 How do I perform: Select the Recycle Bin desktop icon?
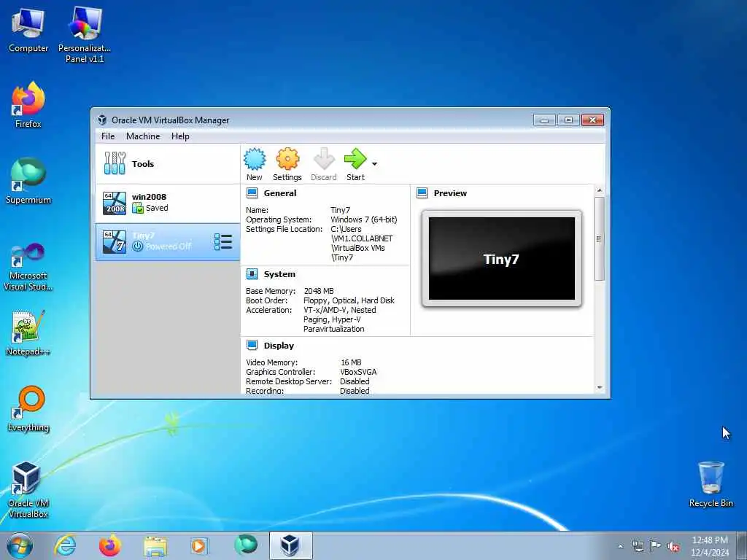711,484
